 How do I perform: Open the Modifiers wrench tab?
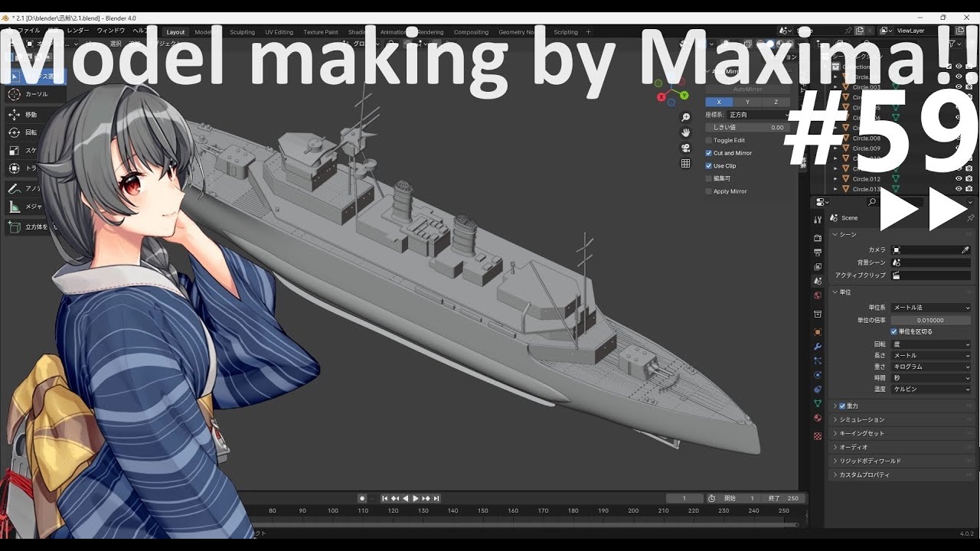click(818, 347)
